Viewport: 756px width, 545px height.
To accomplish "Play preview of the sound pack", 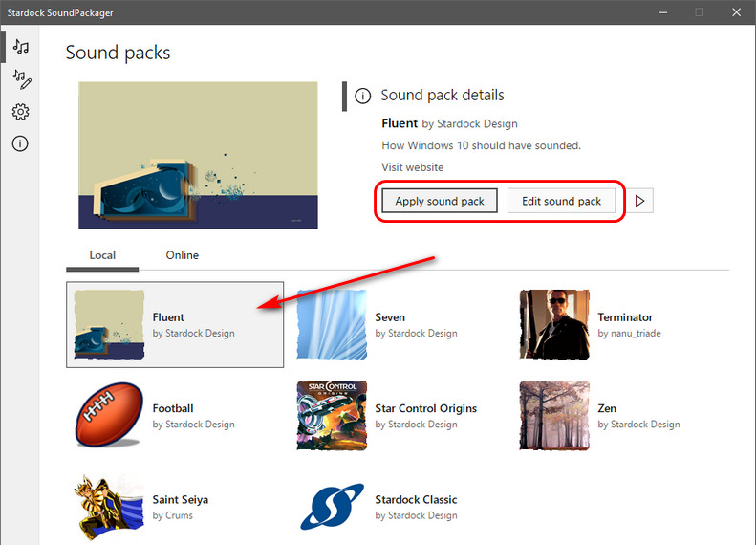I will click(641, 201).
